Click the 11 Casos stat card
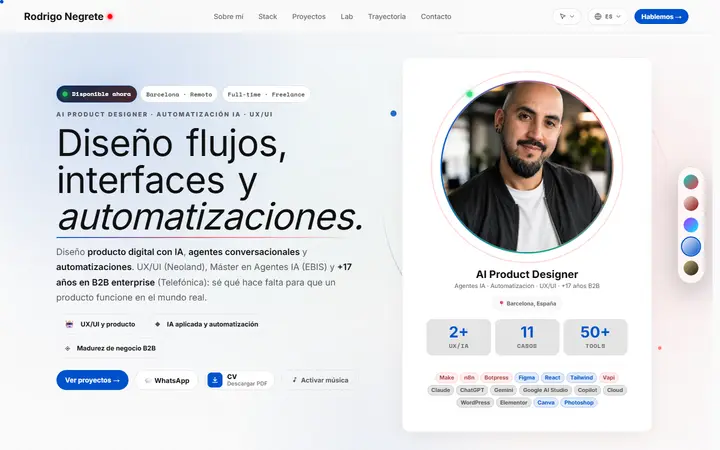 tap(527, 337)
